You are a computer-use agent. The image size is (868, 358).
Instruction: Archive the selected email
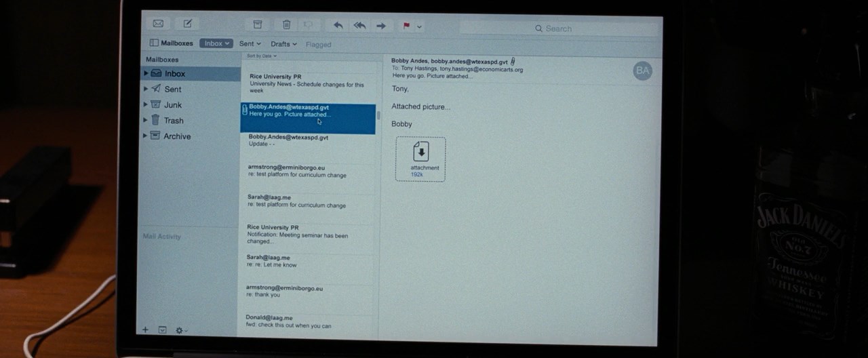click(257, 24)
